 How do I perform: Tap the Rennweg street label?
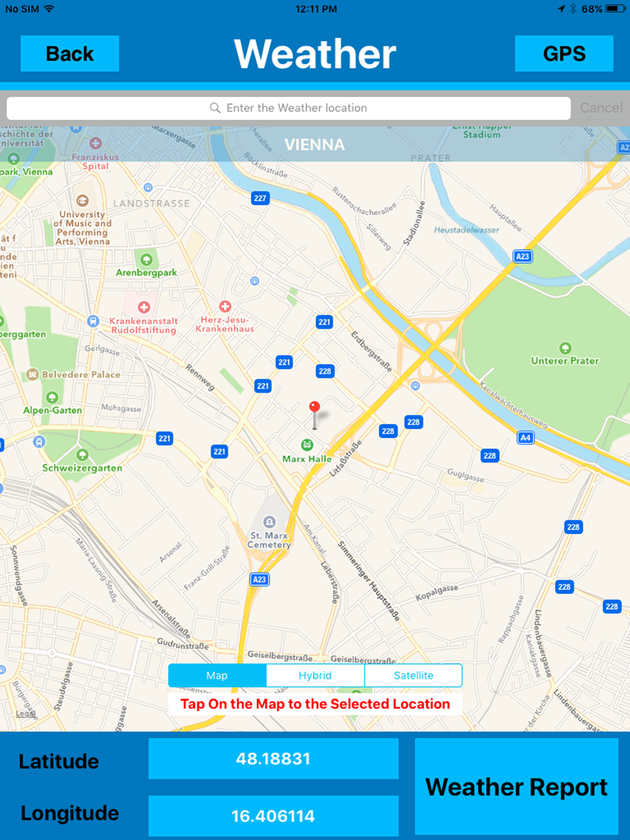[200, 377]
